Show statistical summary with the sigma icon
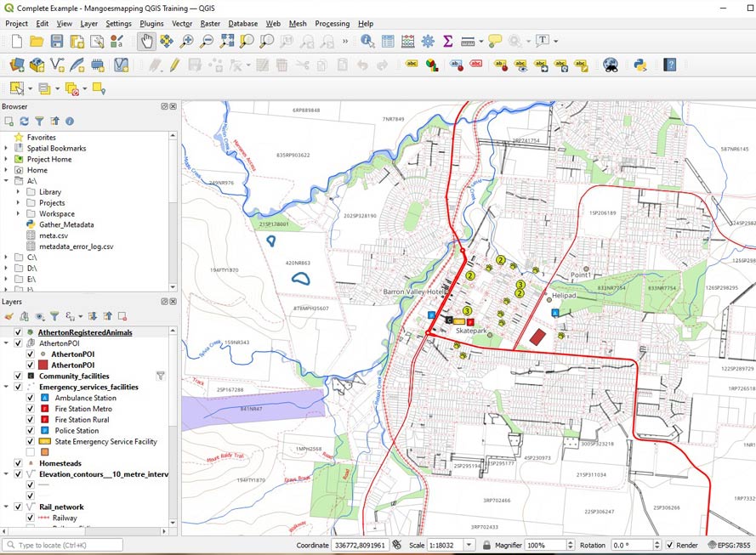Image resolution: width=756 pixels, height=555 pixels. tap(448, 42)
